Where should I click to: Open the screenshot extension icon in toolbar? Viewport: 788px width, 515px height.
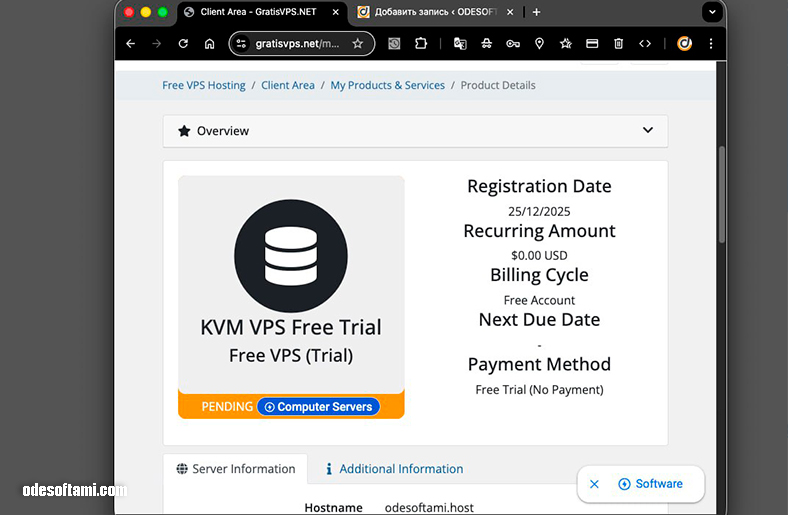(395, 44)
